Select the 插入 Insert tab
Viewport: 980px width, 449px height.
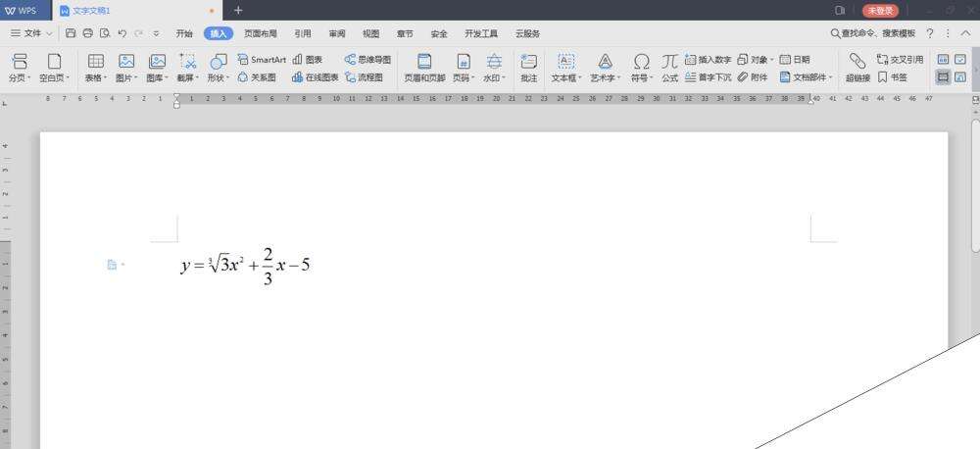click(x=219, y=33)
